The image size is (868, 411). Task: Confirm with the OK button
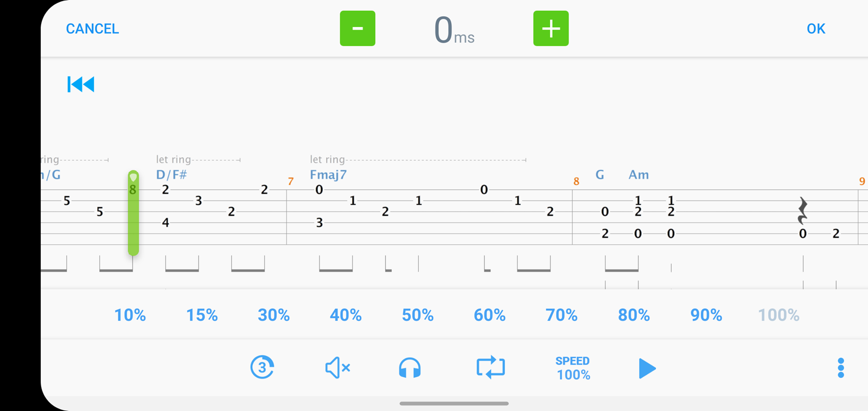pyautogui.click(x=816, y=29)
